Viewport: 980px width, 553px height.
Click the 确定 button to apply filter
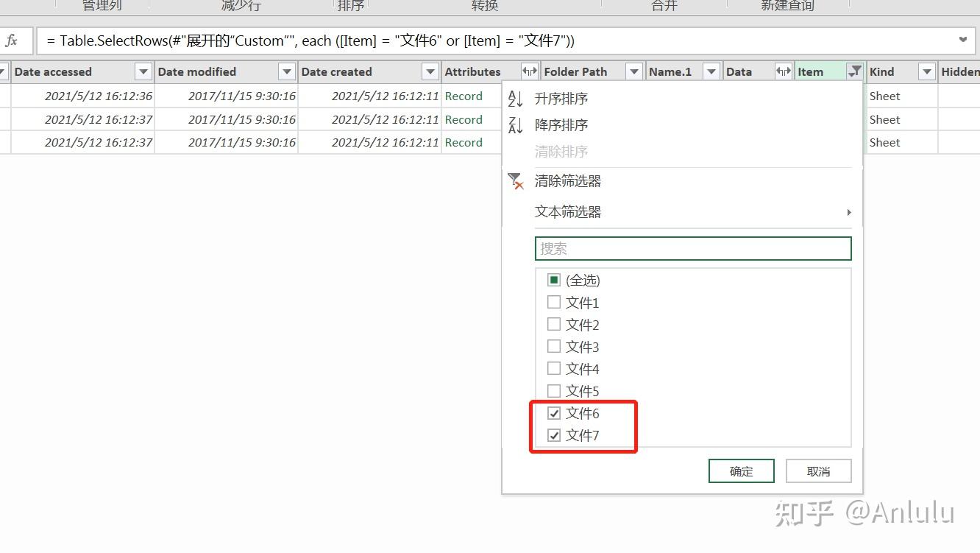tap(741, 471)
